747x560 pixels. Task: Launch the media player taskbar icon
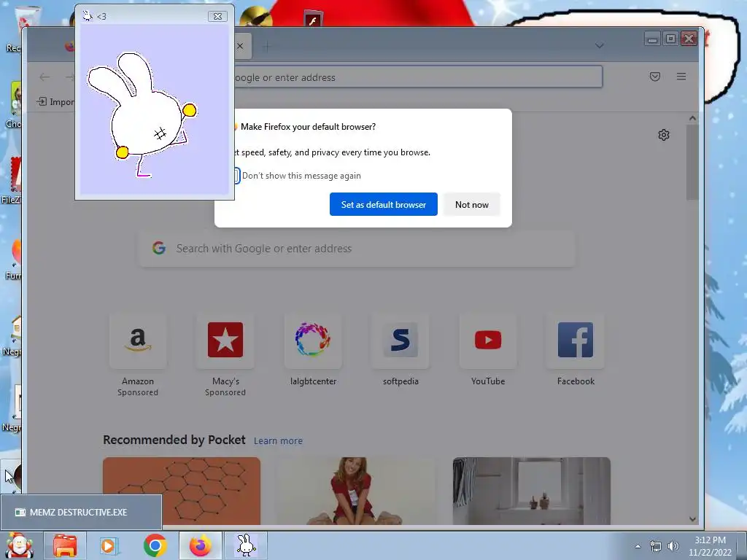point(109,545)
